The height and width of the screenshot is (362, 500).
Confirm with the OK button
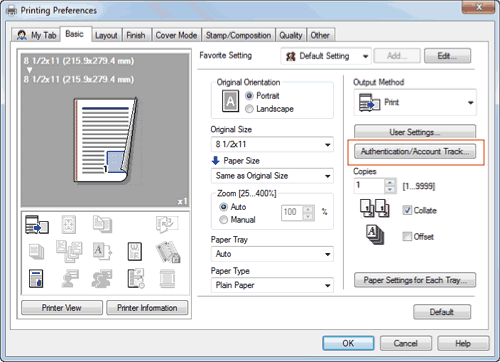pyautogui.click(x=348, y=343)
